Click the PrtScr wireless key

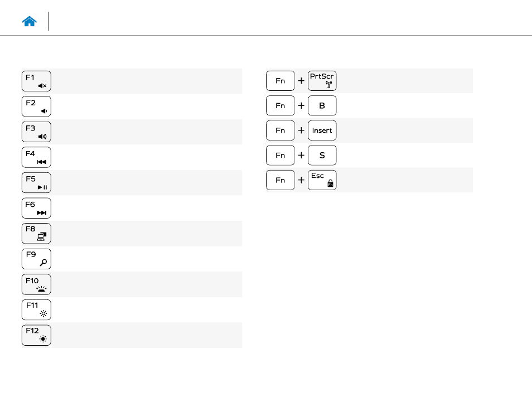click(x=322, y=81)
